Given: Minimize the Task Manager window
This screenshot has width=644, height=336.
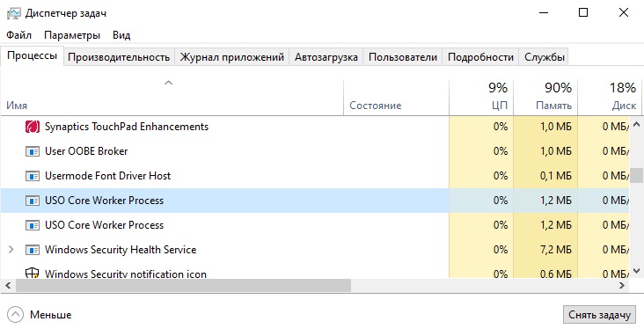Looking at the screenshot, I should 544,12.
